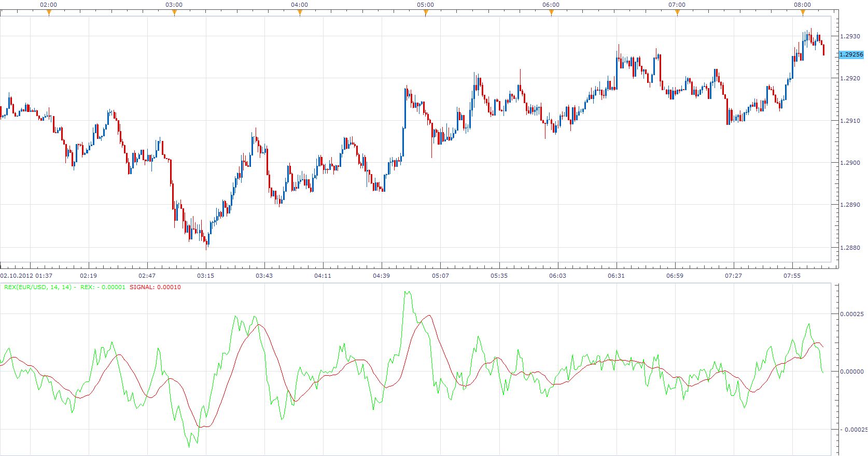Click the 05:07 time axis label
The height and width of the screenshot is (456, 868).
[441, 276]
